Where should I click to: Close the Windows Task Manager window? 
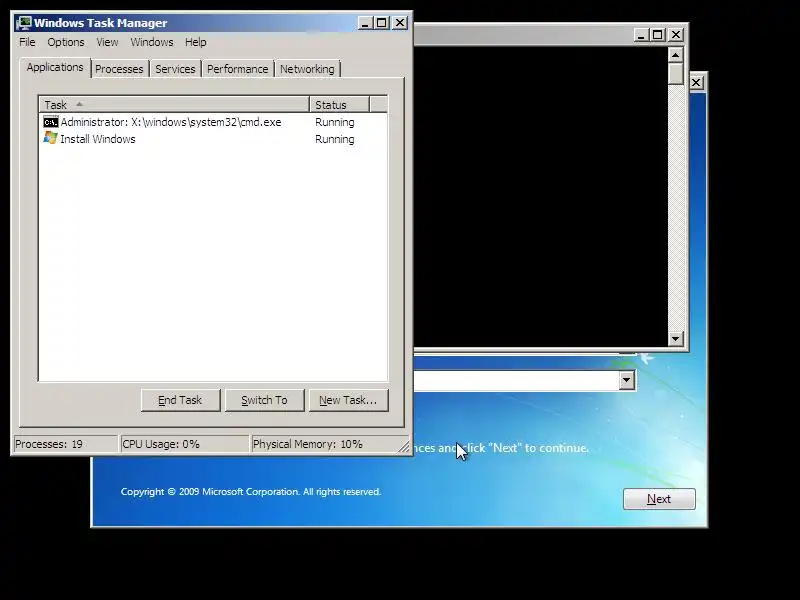pyautogui.click(x=400, y=23)
